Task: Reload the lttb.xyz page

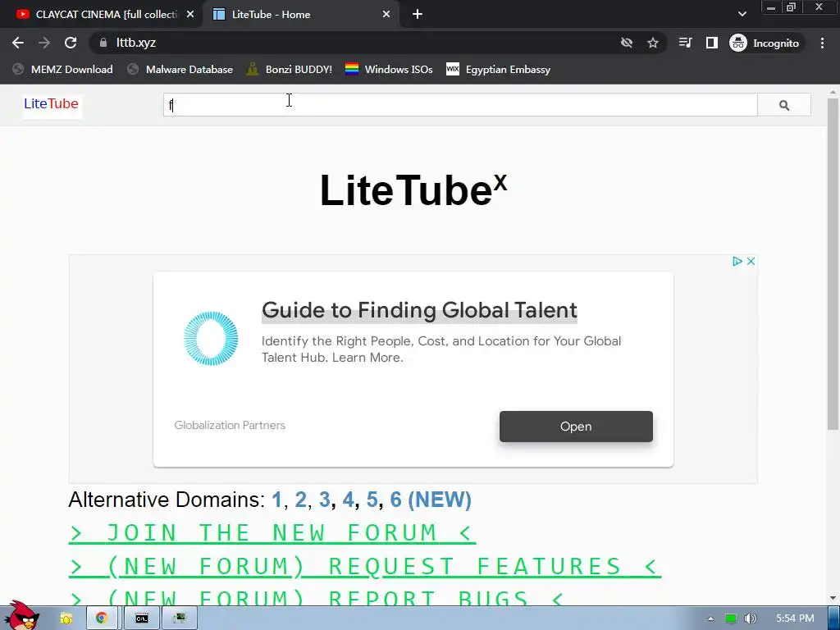Action: pyautogui.click(x=71, y=43)
